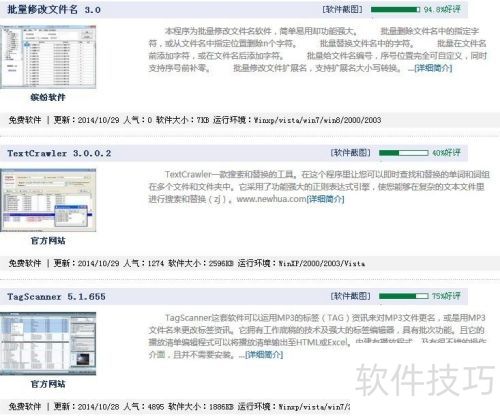Open 软件截图 link for TextCrawler

tap(351, 153)
